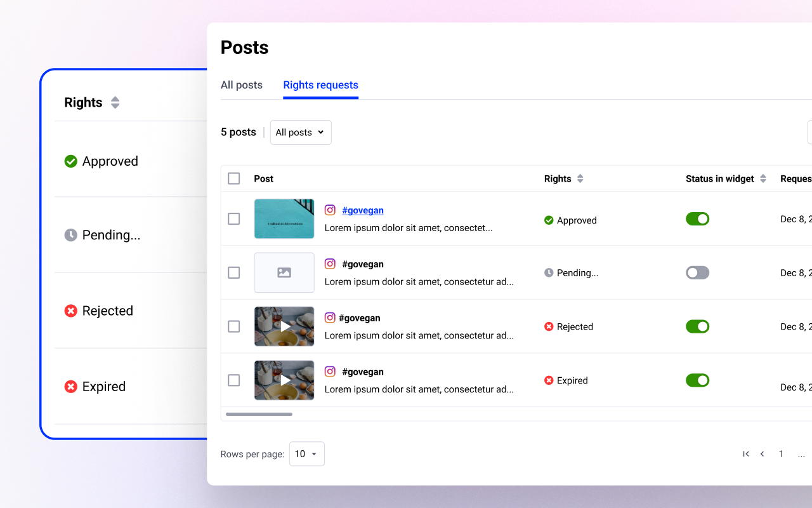Click the Instagram icon on the Approved post
812x508 pixels.
[x=330, y=210]
